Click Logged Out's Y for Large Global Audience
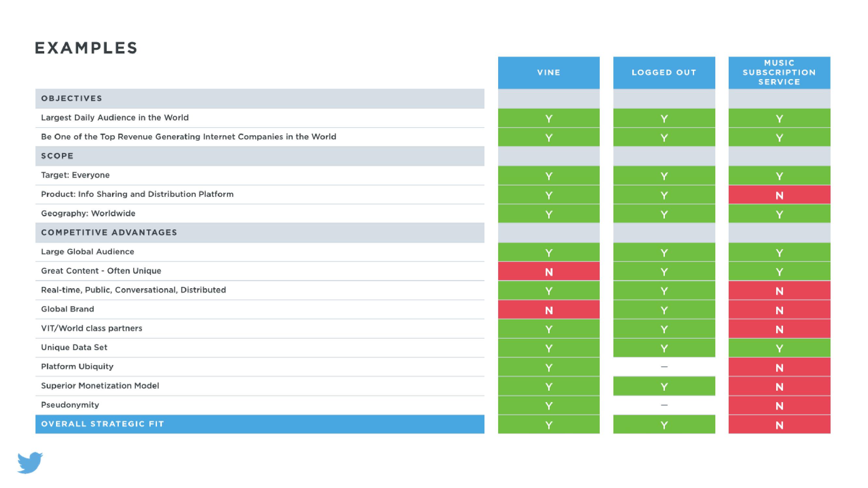Viewport: 868px width, 488px height. pos(664,252)
